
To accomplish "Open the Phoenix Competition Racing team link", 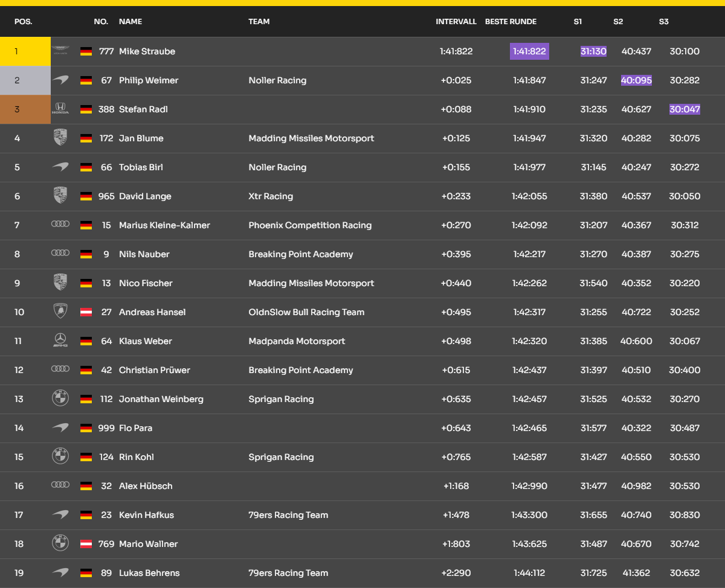I will tap(310, 225).
